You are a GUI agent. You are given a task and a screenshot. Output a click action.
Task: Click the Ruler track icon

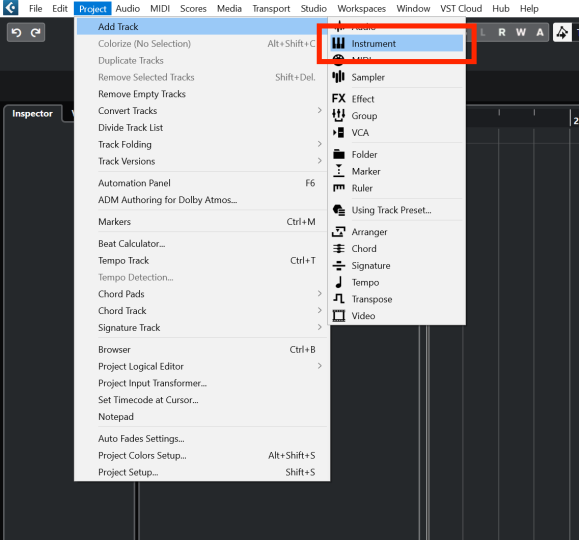point(338,188)
